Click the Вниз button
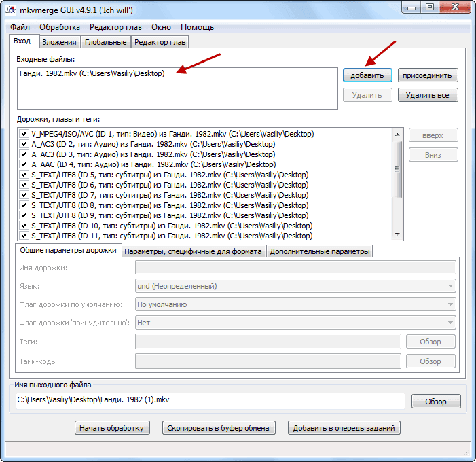This screenshot has width=476, height=462. (x=433, y=155)
